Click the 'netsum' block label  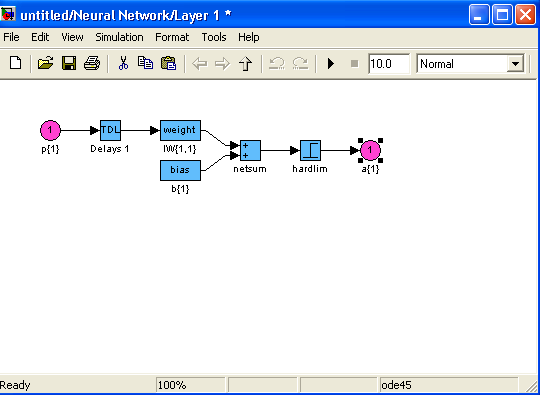coord(250,169)
